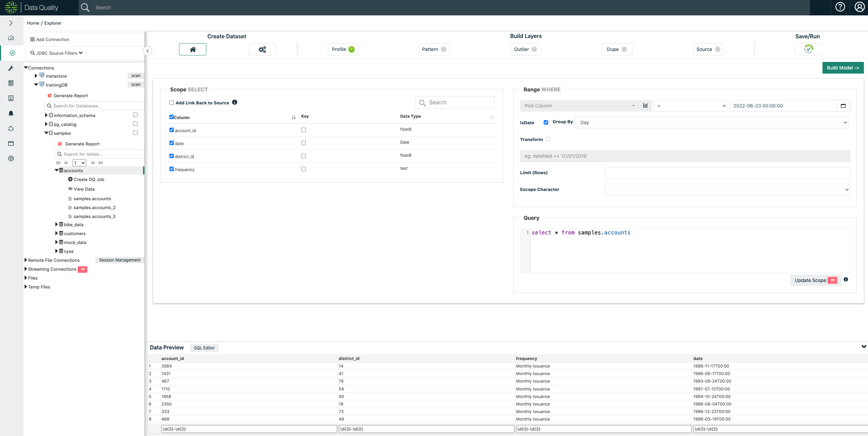Click Add Connection button
This screenshot has height=436, width=868.
[x=50, y=39]
